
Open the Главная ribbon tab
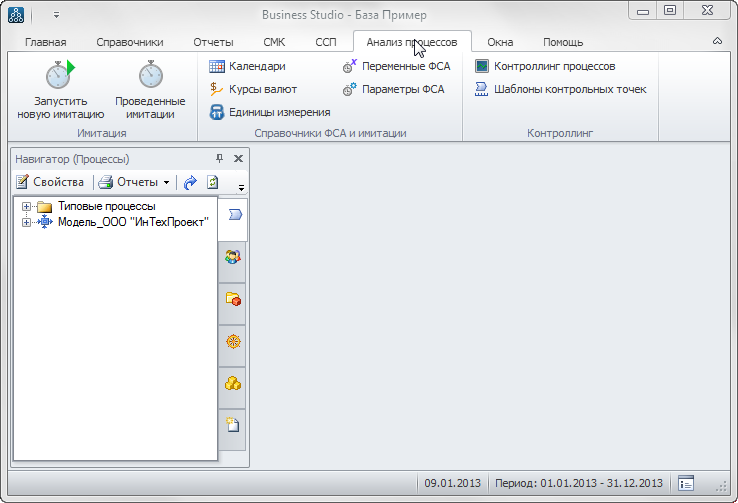click(x=46, y=42)
